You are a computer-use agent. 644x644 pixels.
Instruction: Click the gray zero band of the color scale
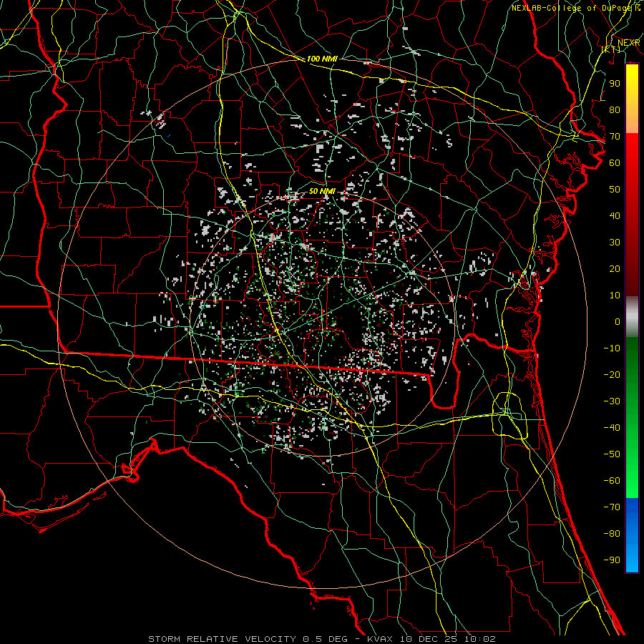click(x=632, y=316)
